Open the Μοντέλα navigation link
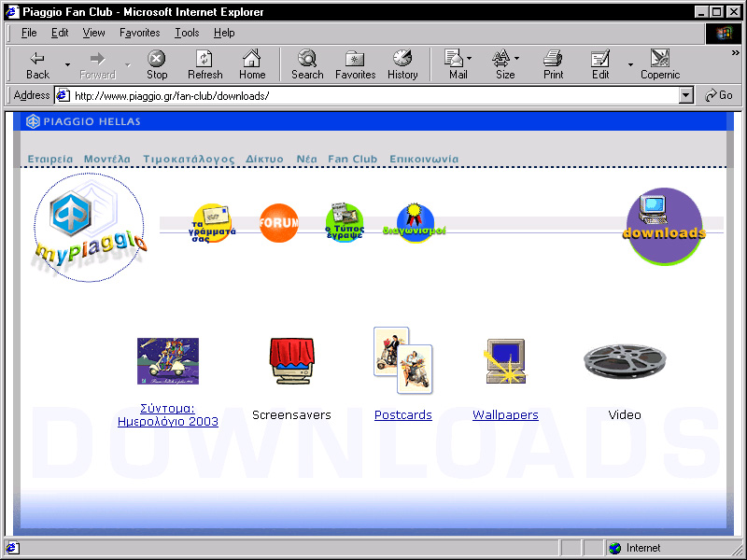The image size is (747, 560). pos(106,159)
